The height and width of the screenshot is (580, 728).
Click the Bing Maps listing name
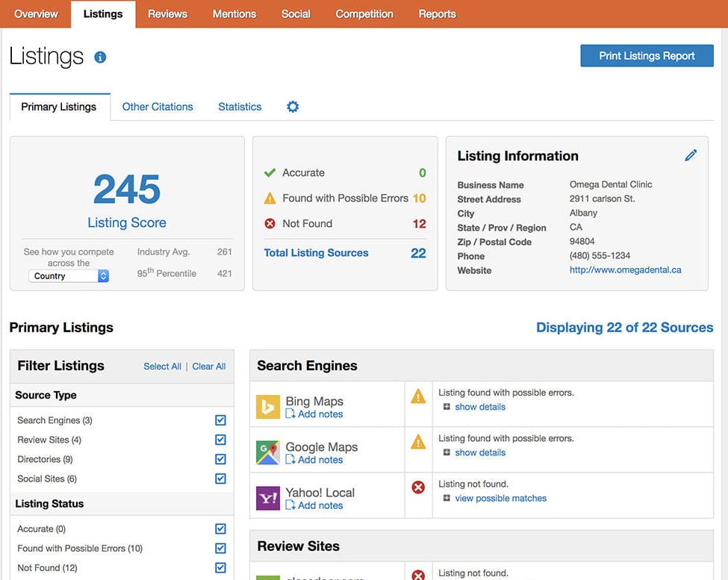314,401
